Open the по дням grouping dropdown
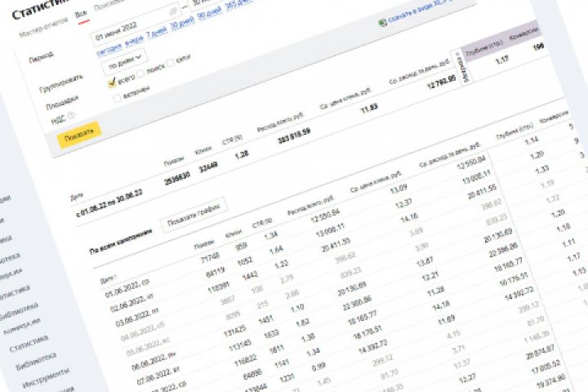Viewport: 588px width, 392px height. pos(125,62)
